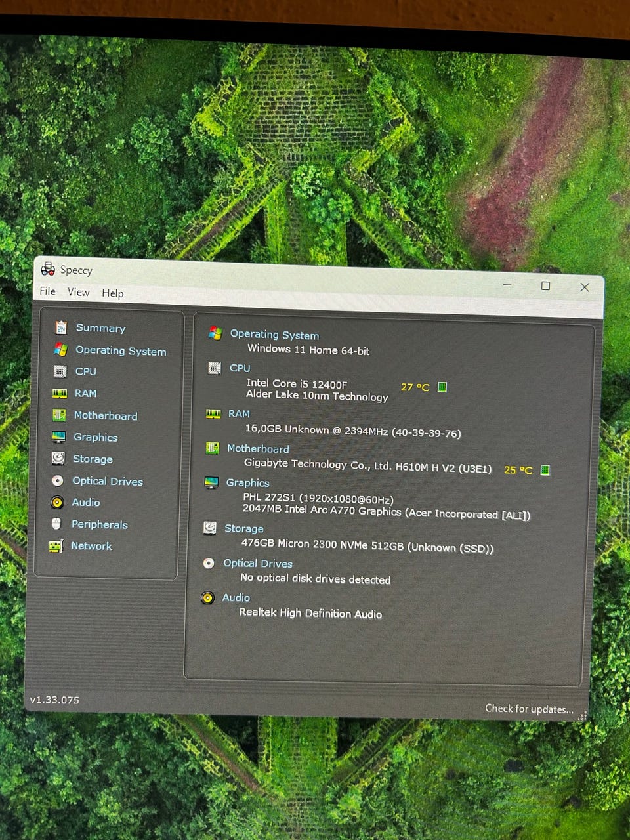This screenshot has width=630, height=840.
Task: Click the Storage disk icon in sidebar
Action: [58, 458]
